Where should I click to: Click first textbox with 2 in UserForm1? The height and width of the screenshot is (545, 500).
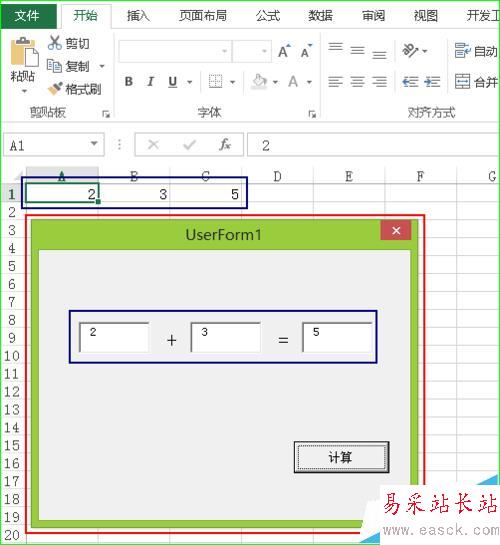pos(114,337)
